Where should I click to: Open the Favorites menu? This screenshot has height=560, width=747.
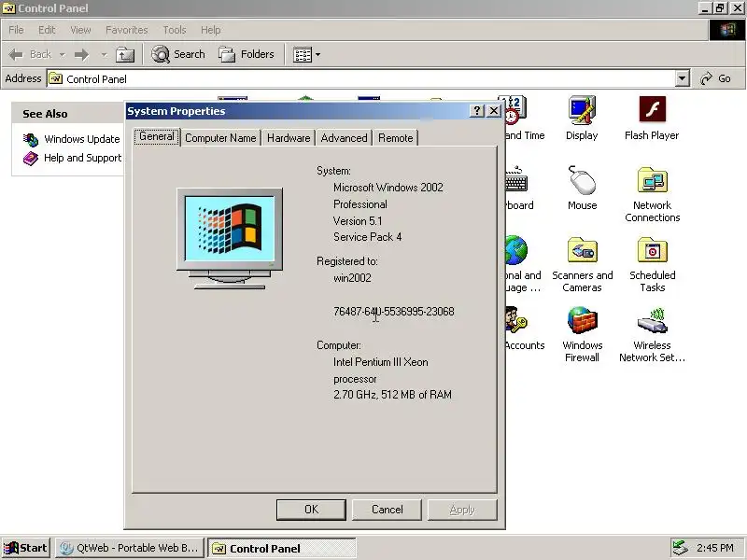127,30
